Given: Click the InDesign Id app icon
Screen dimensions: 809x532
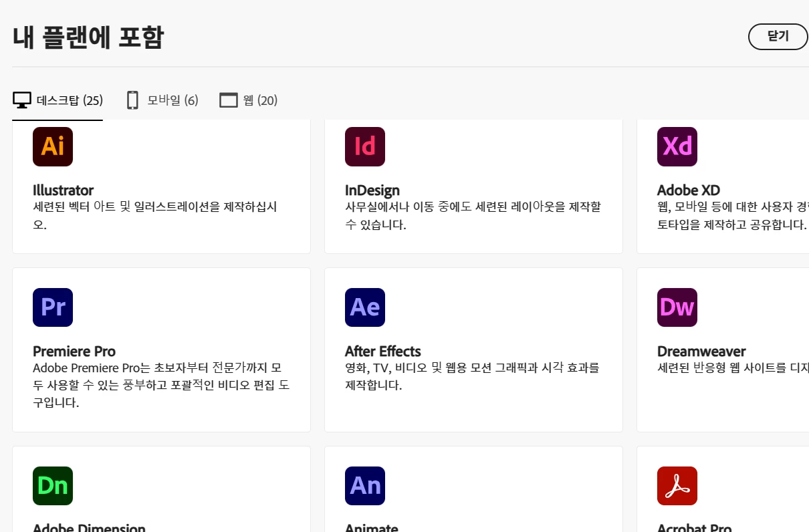Looking at the screenshot, I should click(x=365, y=146).
